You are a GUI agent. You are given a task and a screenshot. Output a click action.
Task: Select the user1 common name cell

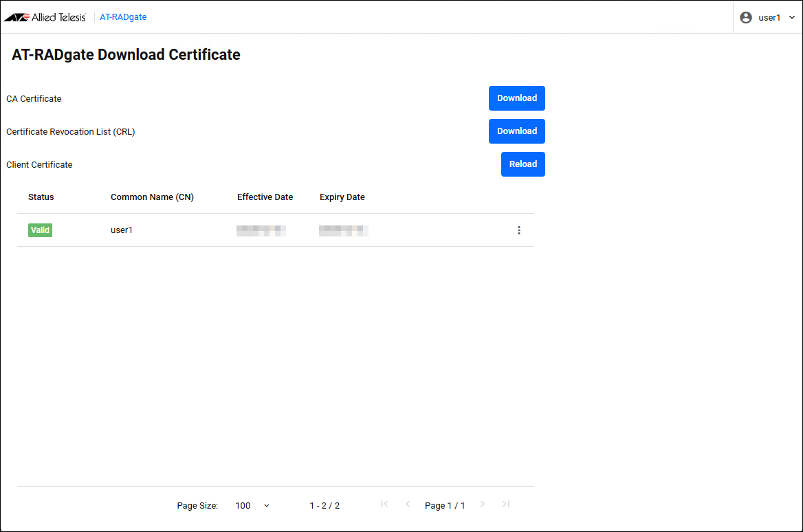coord(122,230)
